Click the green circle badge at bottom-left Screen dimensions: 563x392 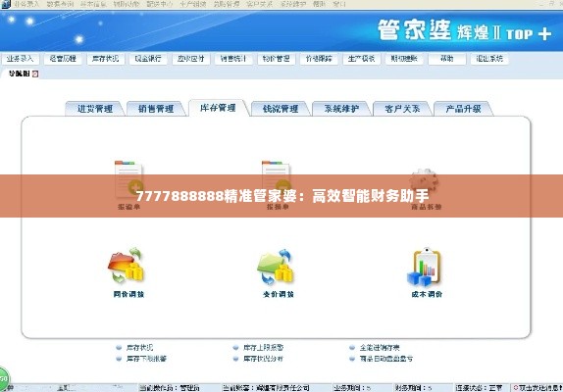click(3, 378)
